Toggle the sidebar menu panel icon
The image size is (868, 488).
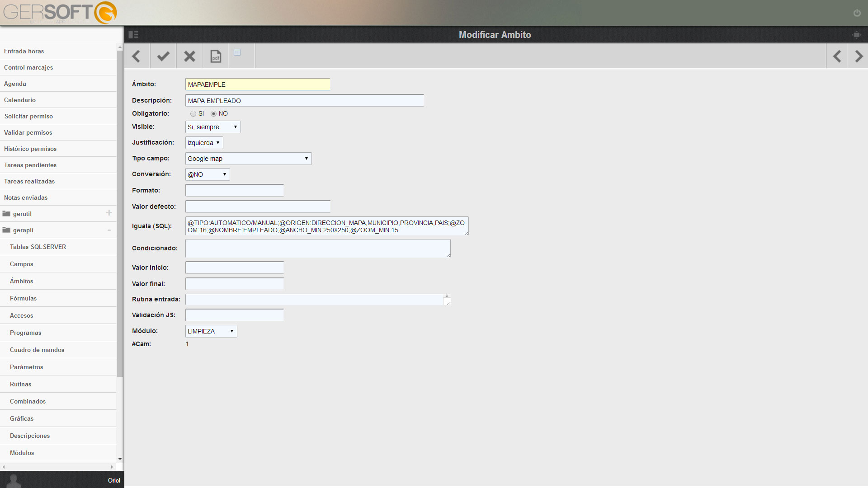pos(133,35)
